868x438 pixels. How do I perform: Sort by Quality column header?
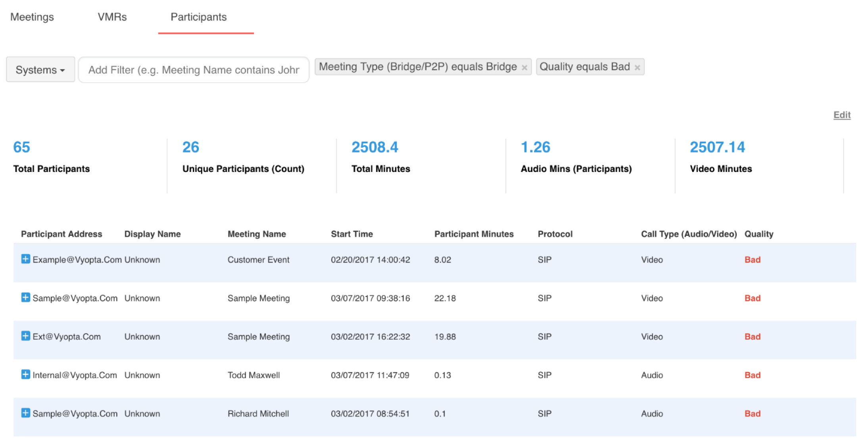coord(759,234)
